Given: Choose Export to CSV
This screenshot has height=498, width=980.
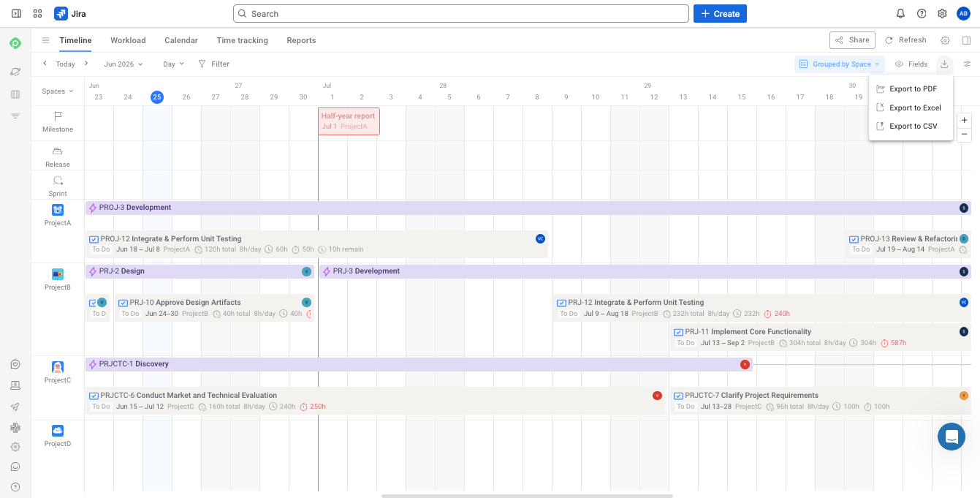Looking at the screenshot, I should (x=911, y=127).
